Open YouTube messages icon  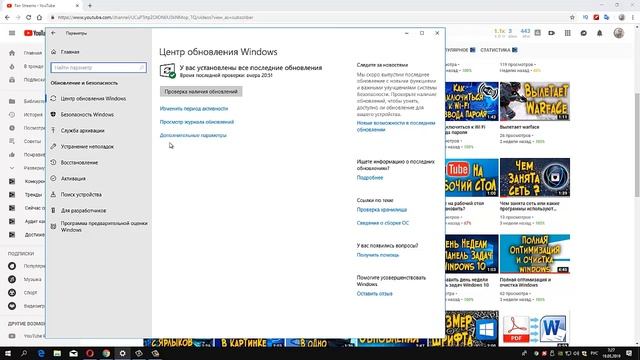[x=584, y=33]
